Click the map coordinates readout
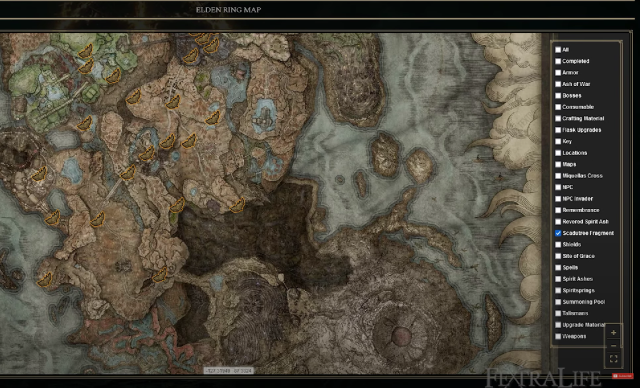Image resolution: width=640 pixels, height=388 pixels. click(x=229, y=370)
